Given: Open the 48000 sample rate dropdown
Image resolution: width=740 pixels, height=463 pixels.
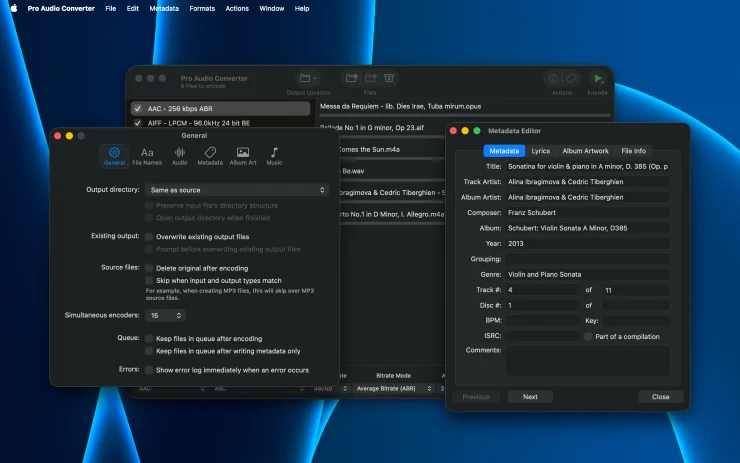Looking at the screenshot, I should (x=330, y=388).
